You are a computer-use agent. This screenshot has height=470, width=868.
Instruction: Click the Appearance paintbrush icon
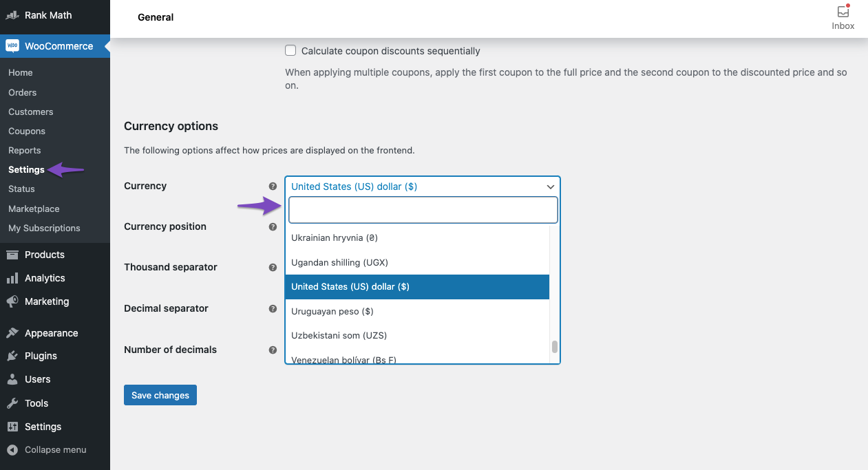(12, 333)
